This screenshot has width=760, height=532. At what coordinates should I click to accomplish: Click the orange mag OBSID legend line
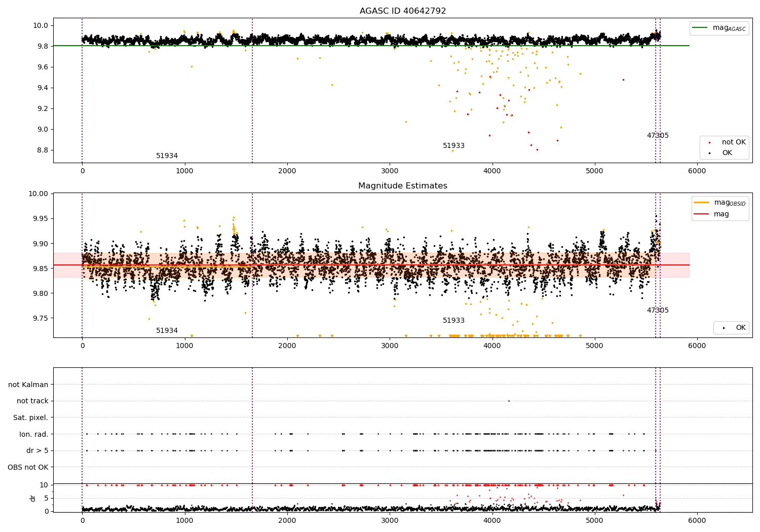[702, 203]
